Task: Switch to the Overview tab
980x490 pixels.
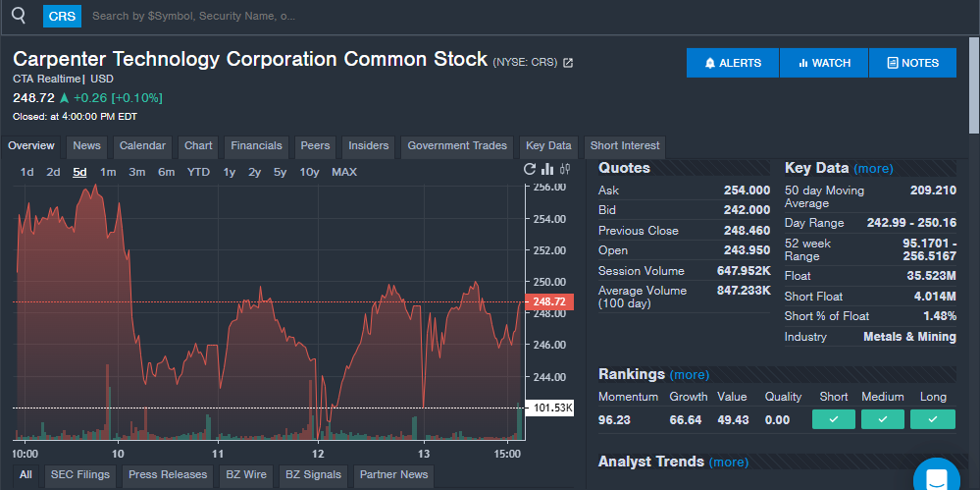Action: (31, 145)
